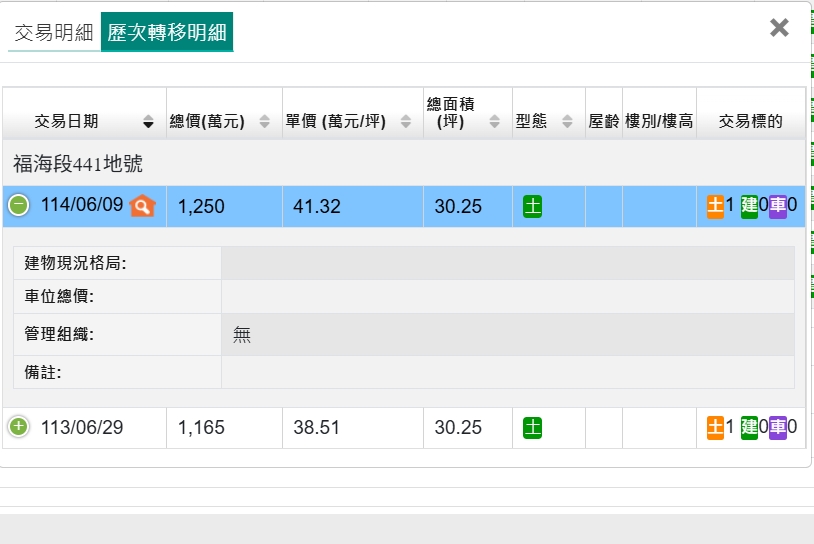Screen dimensions: 814x544
Task: Select the 歷次轉移明細 tab
Action: [167, 32]
